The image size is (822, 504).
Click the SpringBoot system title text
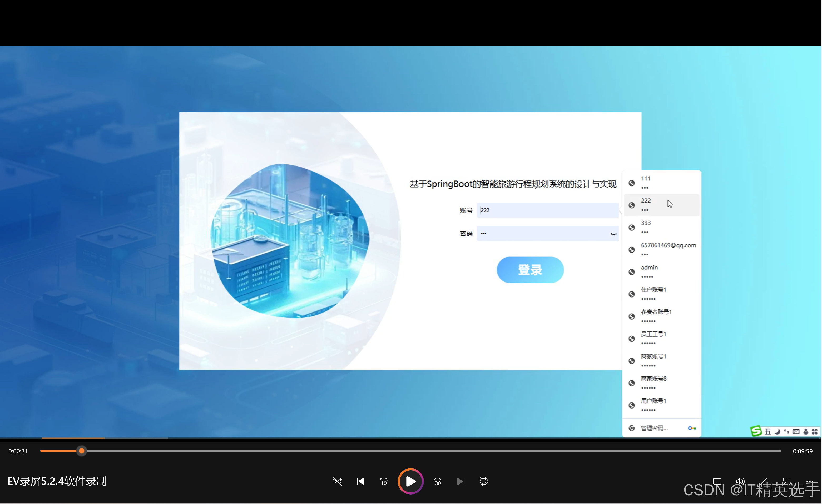513,184
